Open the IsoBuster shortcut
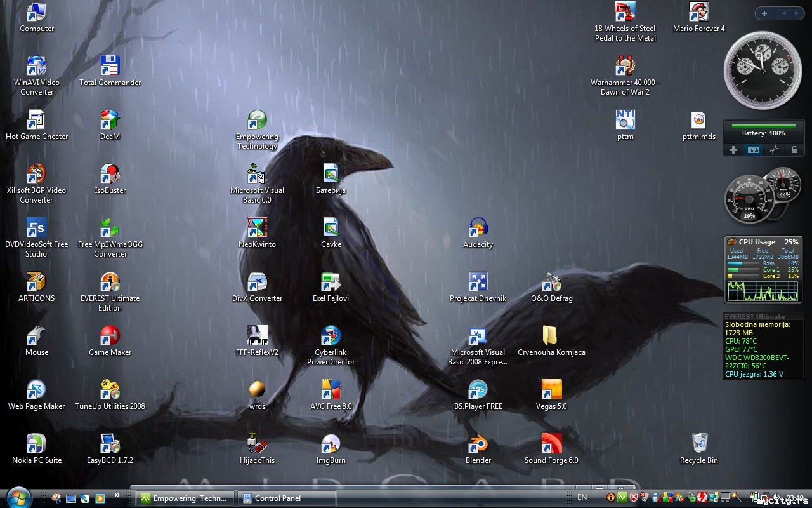The image size is (812, 508). pyautogui.click(x=110, y=179)
